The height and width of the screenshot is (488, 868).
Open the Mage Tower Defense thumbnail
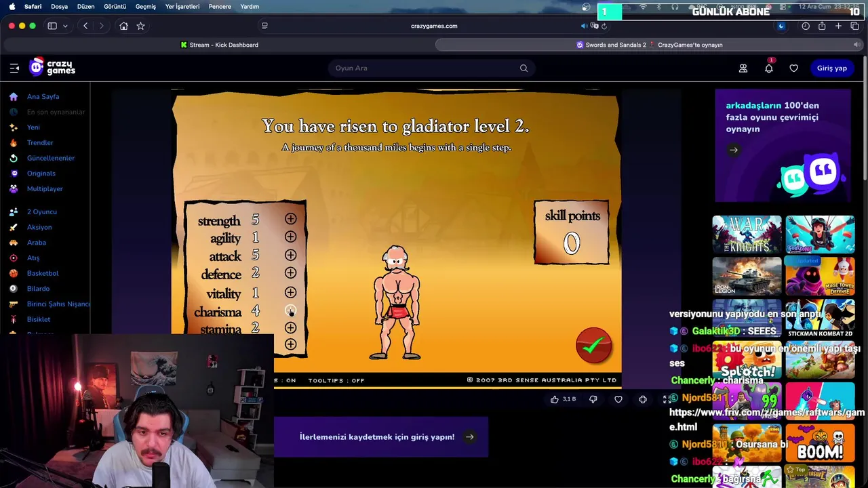click(x=820, y=276)
